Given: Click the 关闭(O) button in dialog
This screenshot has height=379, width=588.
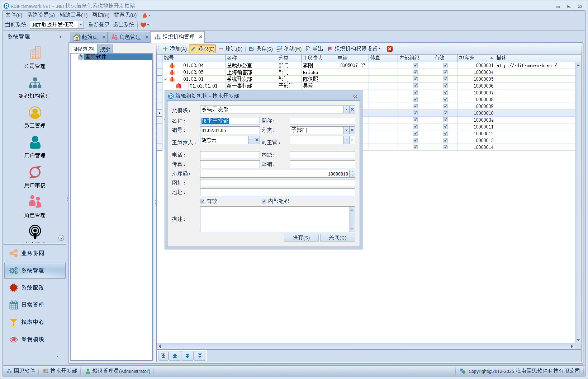Looking at the screenshot, I should pyautogui.click(x=337, y=238).
